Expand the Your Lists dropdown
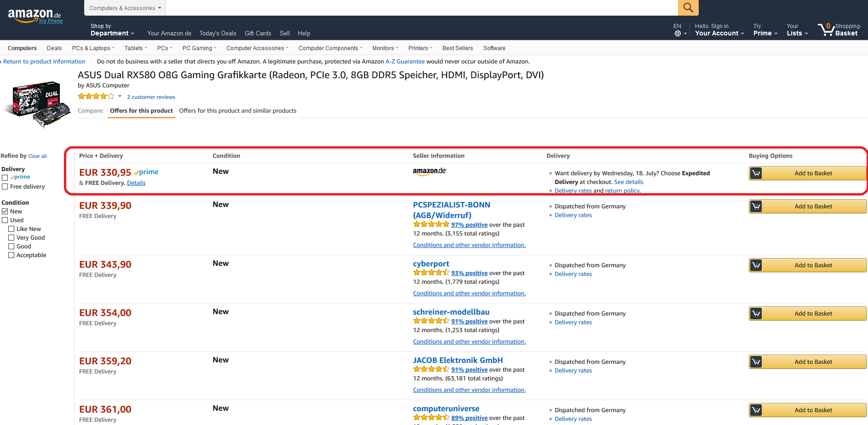This screenshot has height=425, width=868. (797, 30)
